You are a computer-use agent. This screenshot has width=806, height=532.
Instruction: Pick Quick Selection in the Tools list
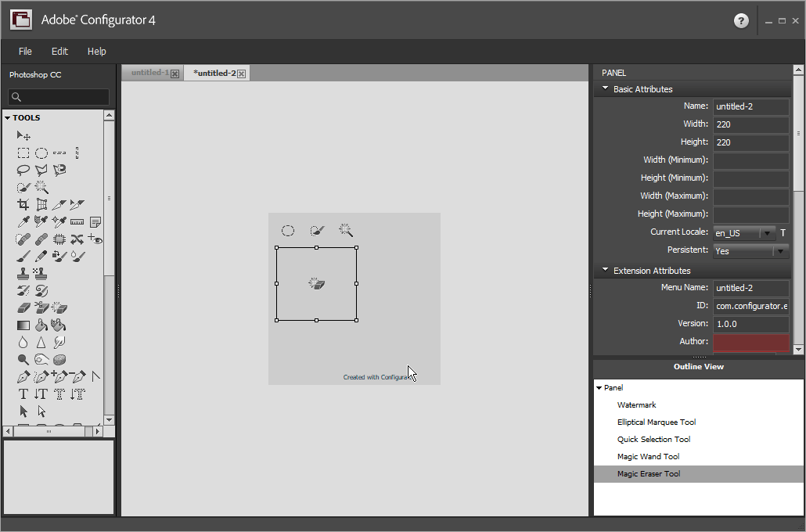(x=23, y=188)
